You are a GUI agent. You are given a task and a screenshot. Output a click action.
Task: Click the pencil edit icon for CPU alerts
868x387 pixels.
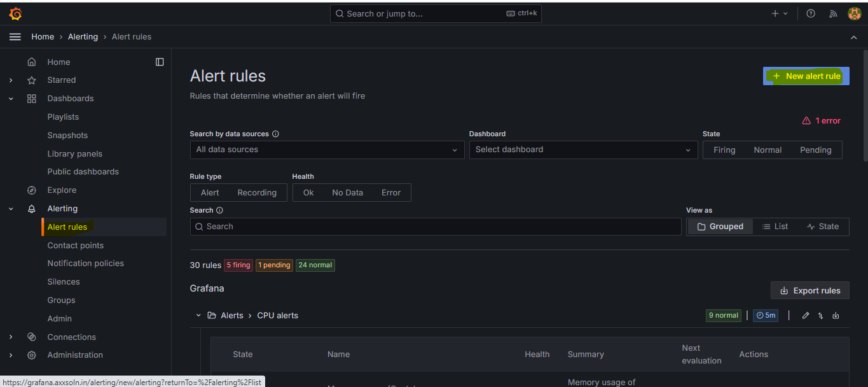pos(806,316)
